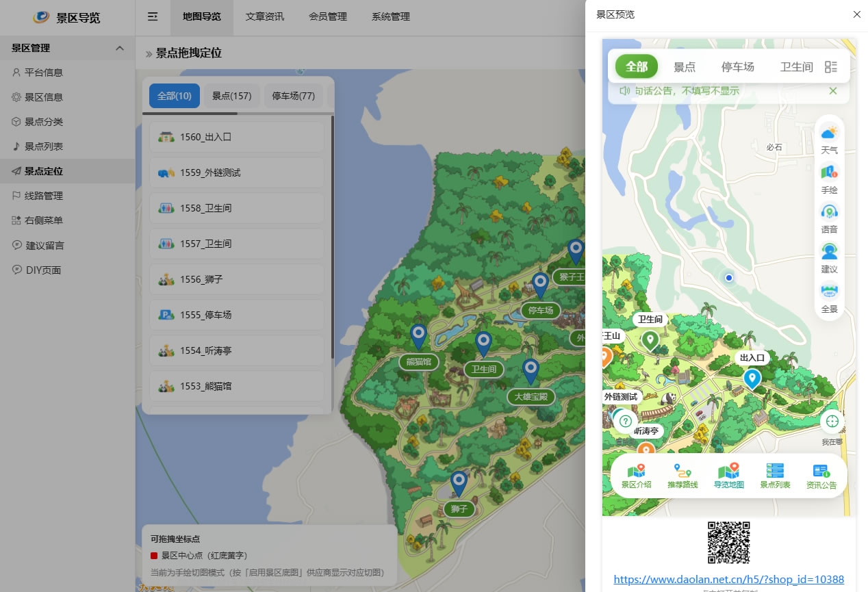Screen dimensions: 868x592
Task: Open the daolan.net.cn preview link
Action: tap(729, 579)
